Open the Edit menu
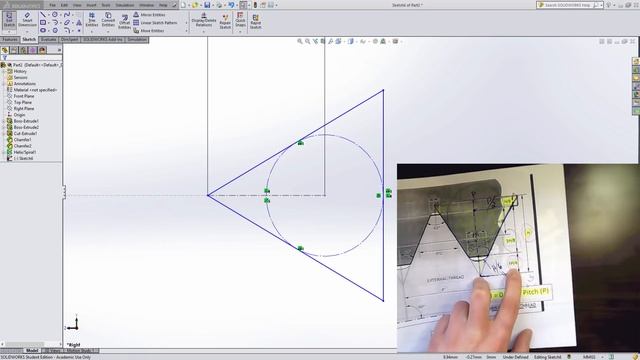Screen dimensions: 640x360 point(64,5)
